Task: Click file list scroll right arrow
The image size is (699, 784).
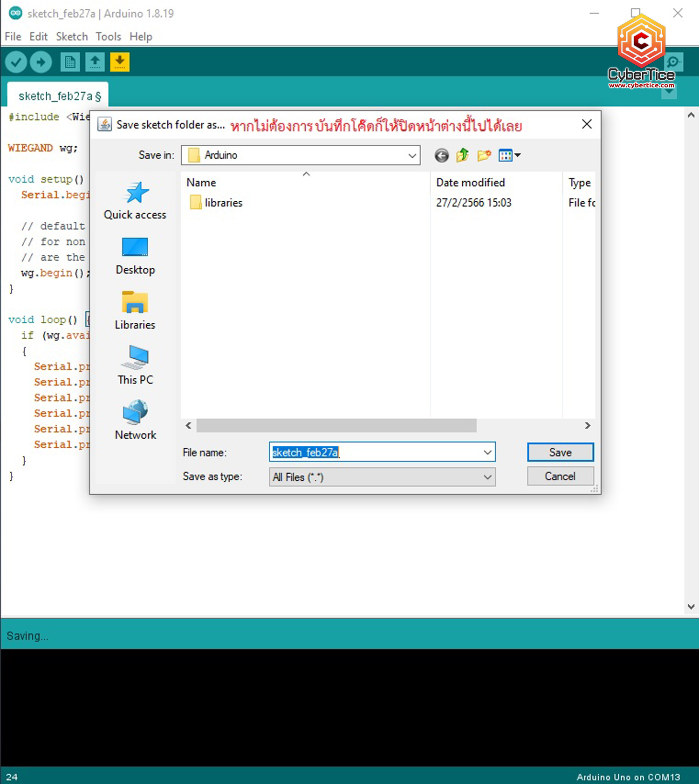Action: pos(588,425)
